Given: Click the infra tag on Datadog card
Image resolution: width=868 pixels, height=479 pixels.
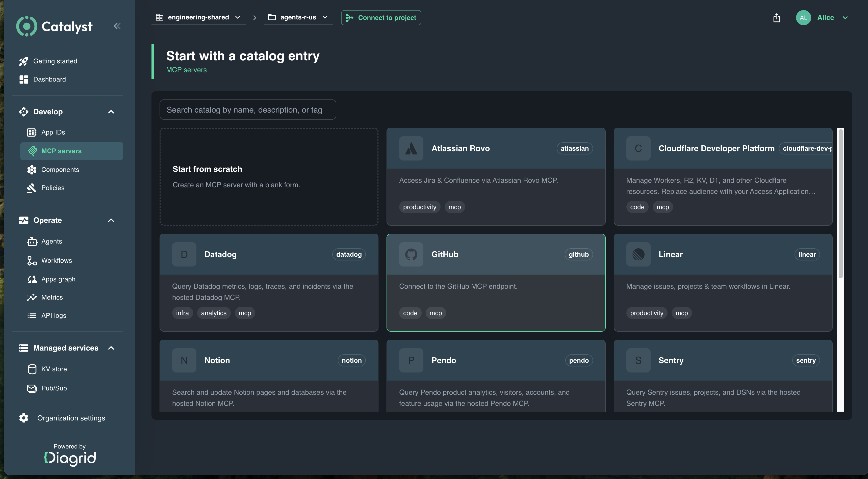Looking at the screenshot, I should [x=182, y=313].
